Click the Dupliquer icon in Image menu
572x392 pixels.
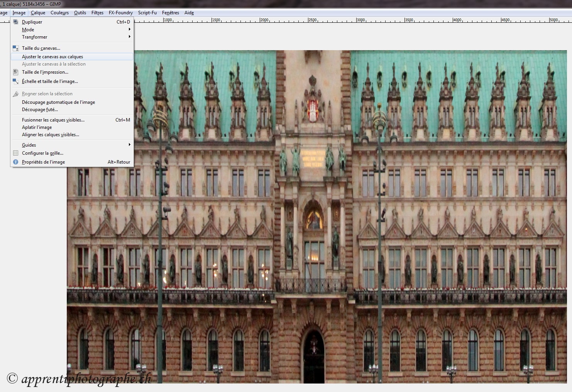click(16, 22)
